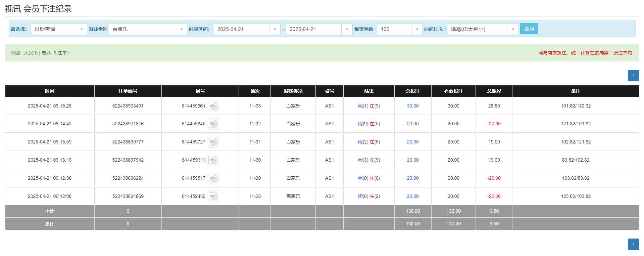This screenshot has width=644, height=256.
Task: Expand the 每页笔数 100 dropdown
Action: coord(416,29)
